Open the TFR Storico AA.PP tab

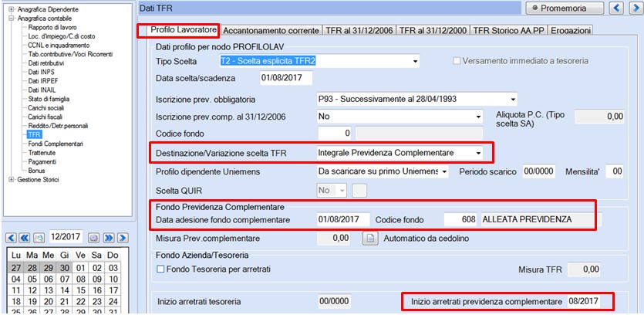(x=508, y=31)
